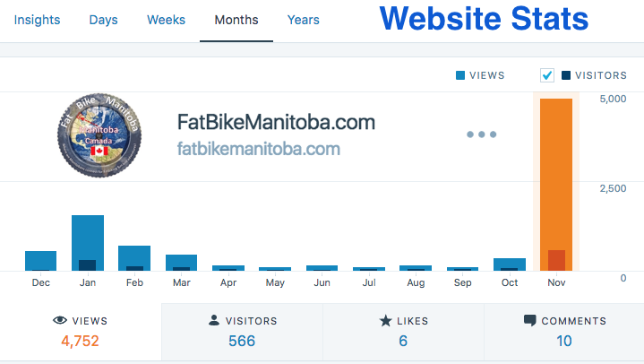Viewport: 644px width, 364px height.
Task: Click the star icon beside Likes
Action: [385, 320]
